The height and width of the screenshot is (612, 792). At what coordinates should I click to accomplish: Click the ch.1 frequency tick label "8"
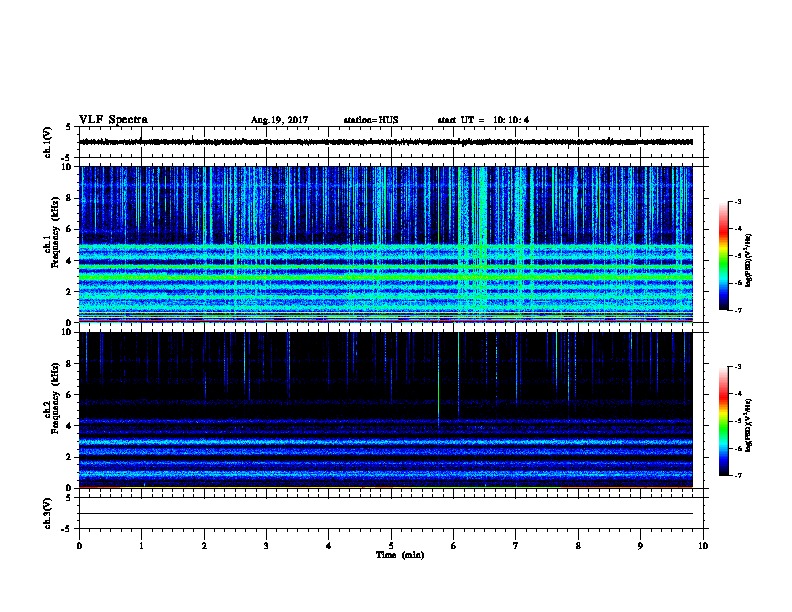[x=70, y=198]
